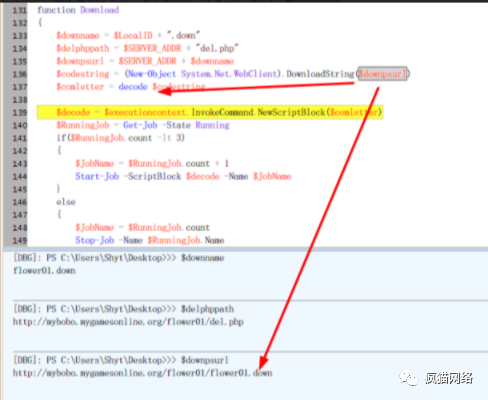
Task: Click the -Name parameter on line 144
Action: tap(236, 176)
